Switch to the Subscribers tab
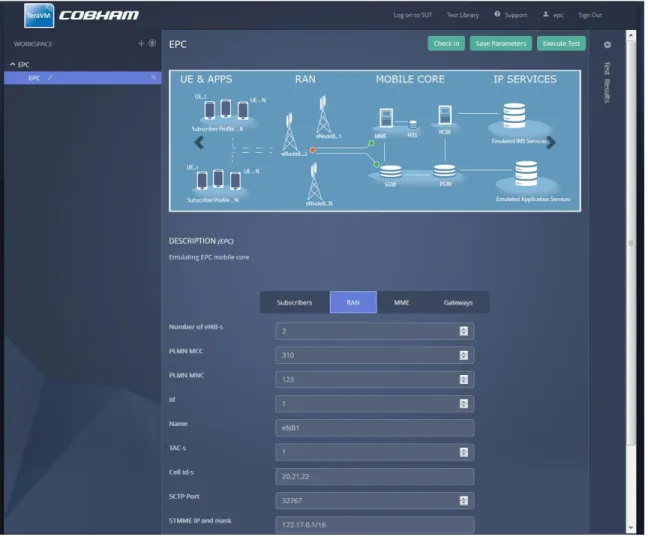The image size is (648, 537). (x=295, y=303)
